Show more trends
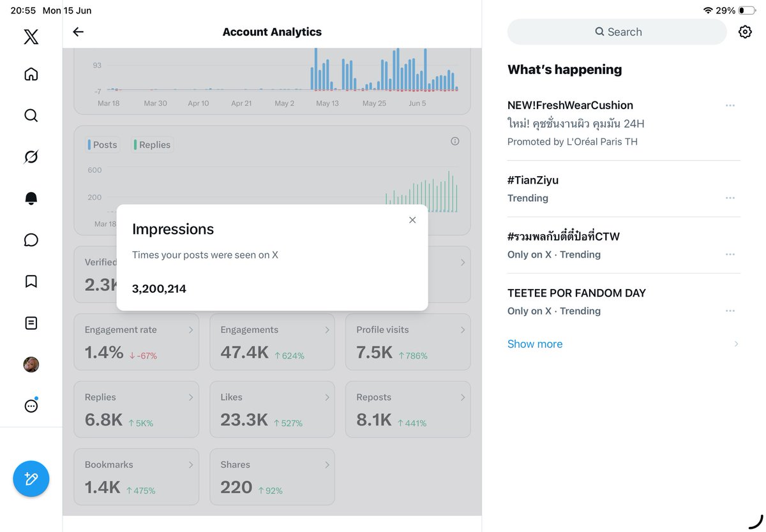The height and width of the screenshot is (532, 766). pyautogui.click(x=535, y=344)
